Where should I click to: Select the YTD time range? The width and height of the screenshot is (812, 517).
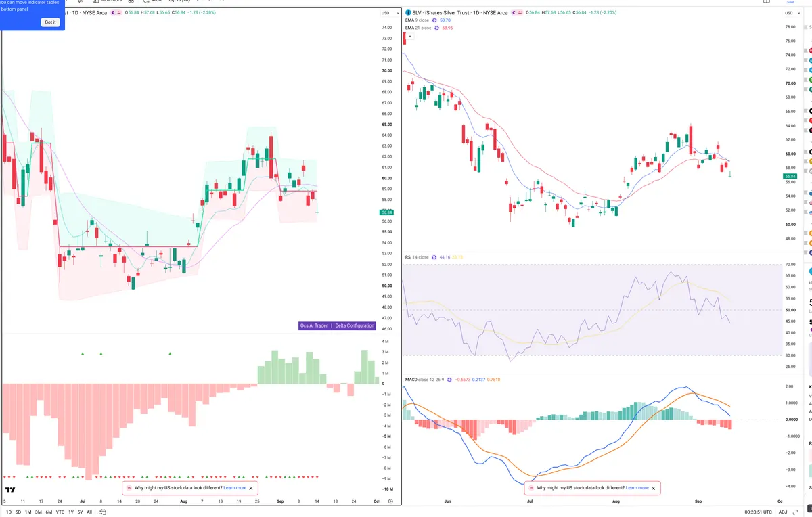60,512
